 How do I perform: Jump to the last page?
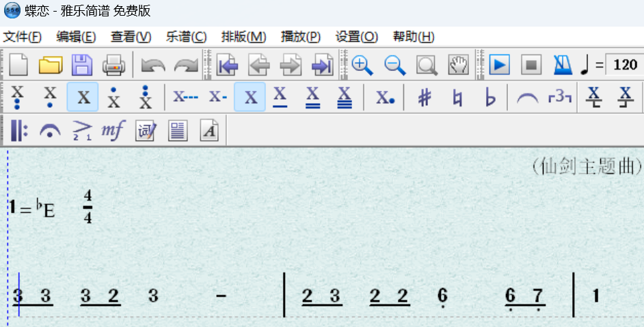(x=323, y=64)
